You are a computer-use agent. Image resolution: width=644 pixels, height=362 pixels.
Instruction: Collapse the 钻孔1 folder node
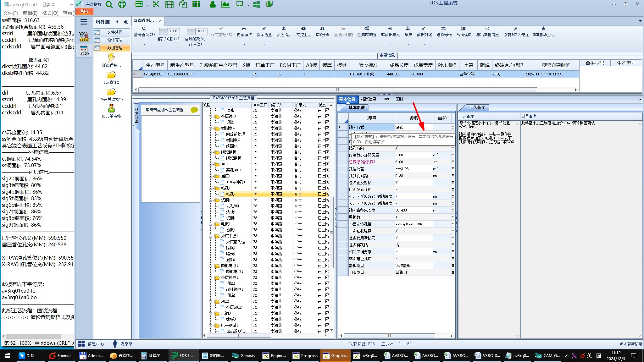(x=211, y=188)
